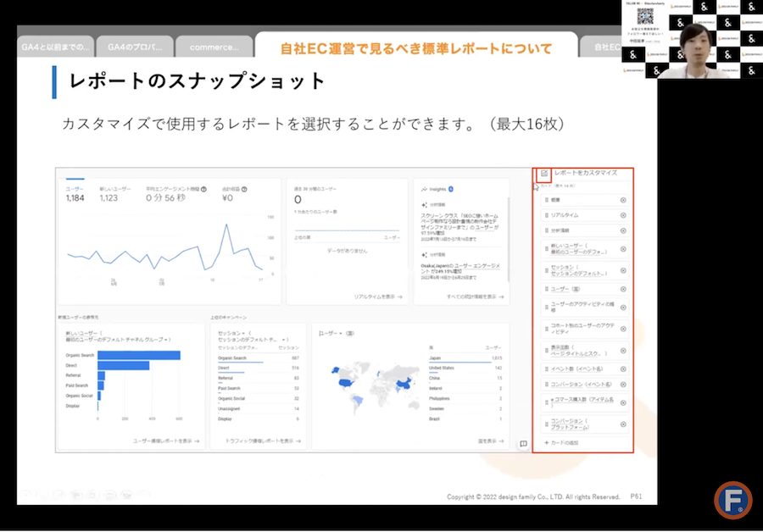
Task: Click the リアルタイムを表示 link
Action: coord(378,296)
